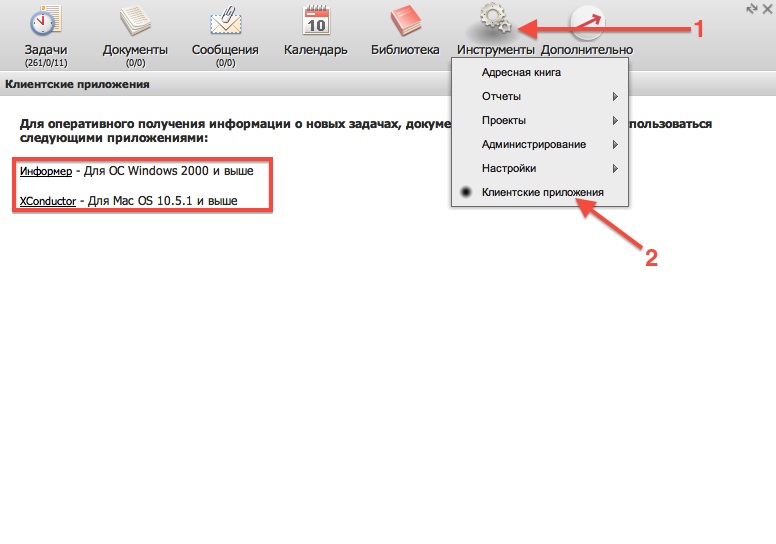The height and width of the screenshot is (544, 776).
Task: Follow the Информер download link
Action: click(x=46, y=171)
